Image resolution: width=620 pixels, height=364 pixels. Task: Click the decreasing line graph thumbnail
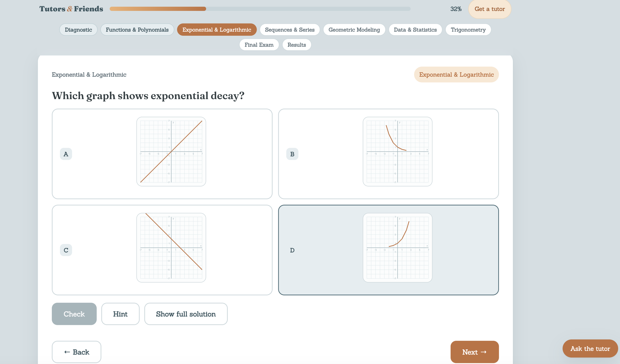171,248
